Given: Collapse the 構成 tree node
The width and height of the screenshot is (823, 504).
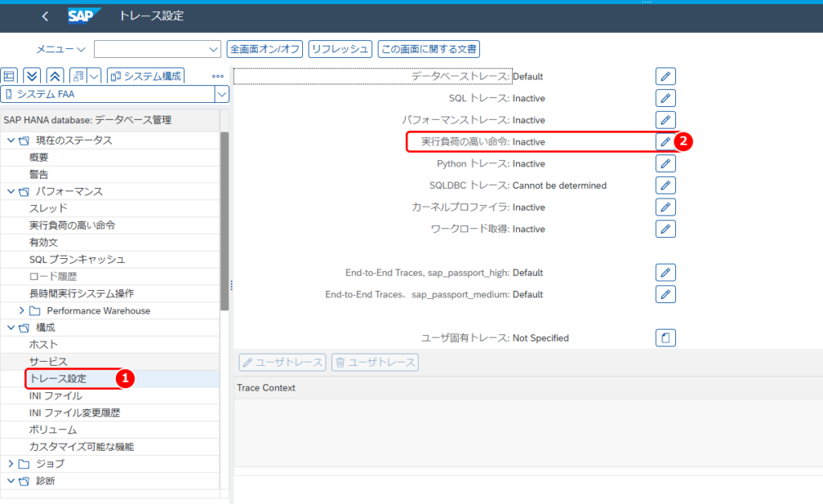Looking at the screenshot, I should [10, 328].
